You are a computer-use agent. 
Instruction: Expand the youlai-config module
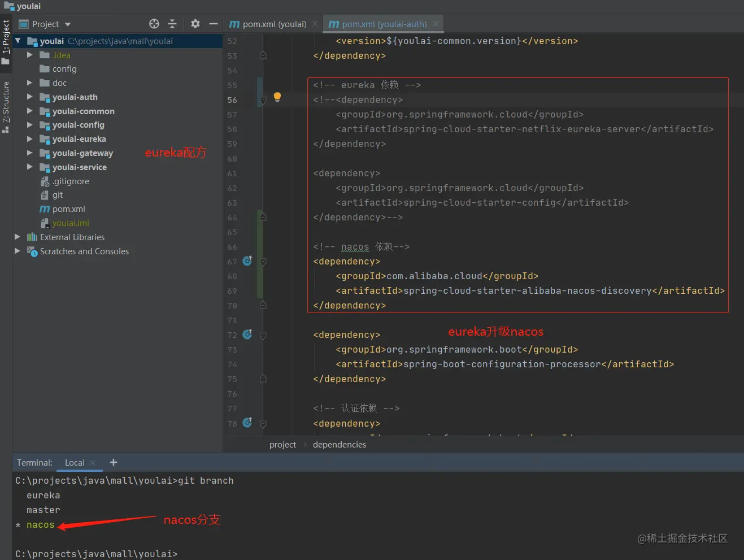click(x=30, y=125)
